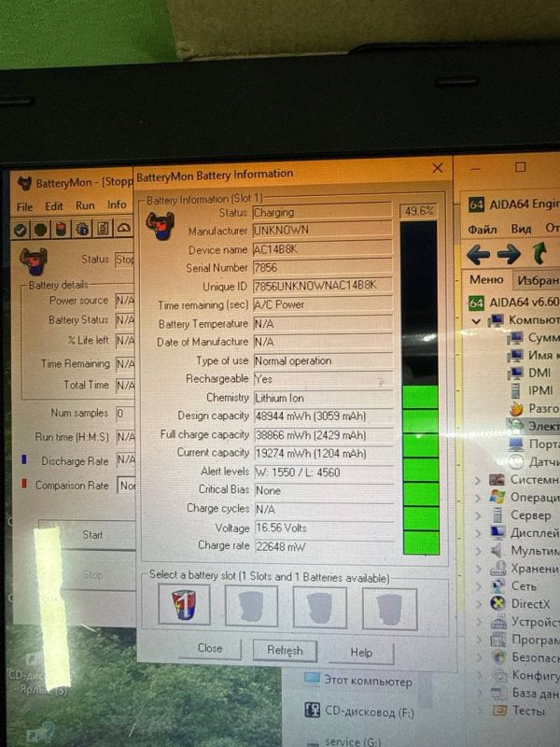This screenshot has width=560, height=747.
Task: Click the Chemistry value Lithium Ion
Action: tap(324, 398)
